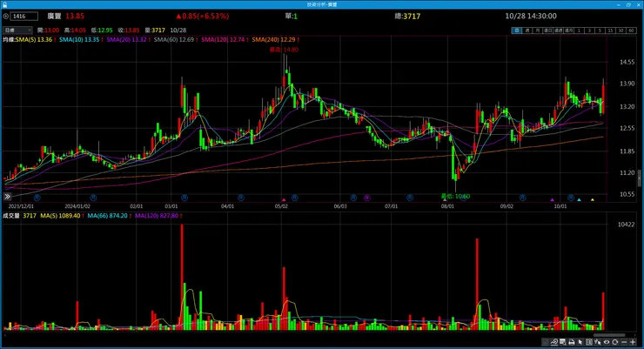Viewport: 644px width, 349px height.
Task: Select the arrow cursor tool
Action: click(x=580, y=342)
